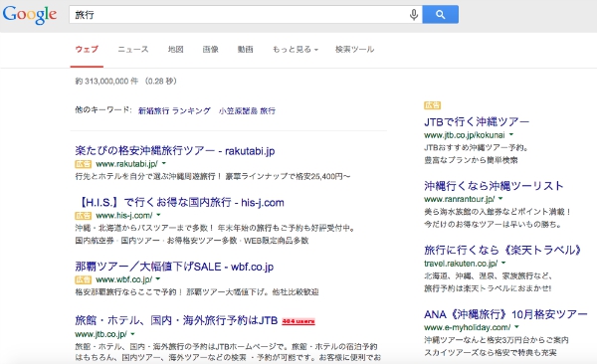
Task: Open sidebar ad ANA 沖縄旅行 10月格安ツアー
Action: [505, 314]
